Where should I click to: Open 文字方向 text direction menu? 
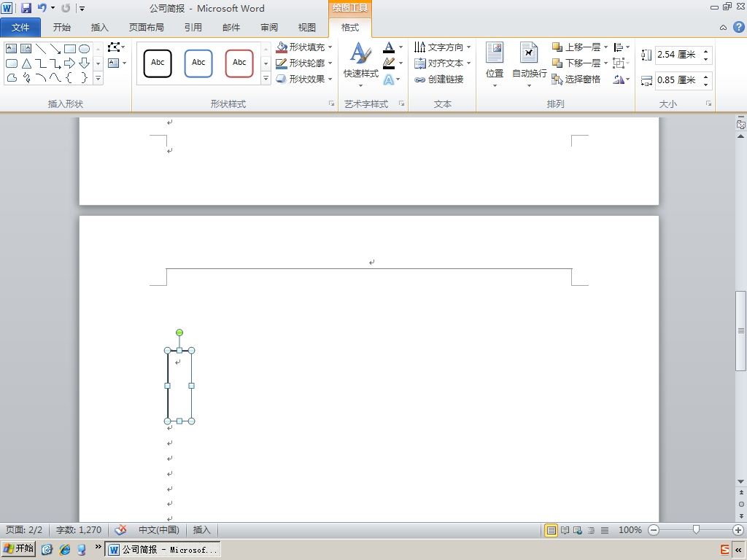coord(442,47)
